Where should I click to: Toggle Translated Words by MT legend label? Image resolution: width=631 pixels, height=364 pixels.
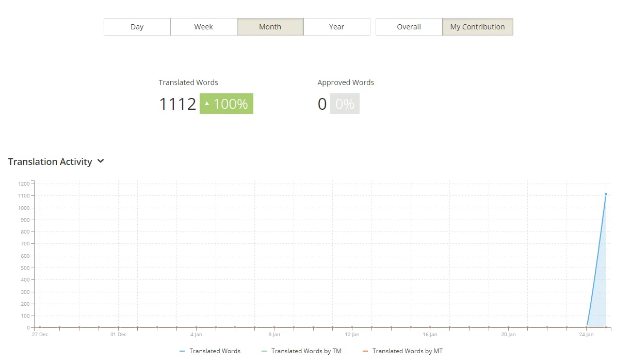pos(407,351)
